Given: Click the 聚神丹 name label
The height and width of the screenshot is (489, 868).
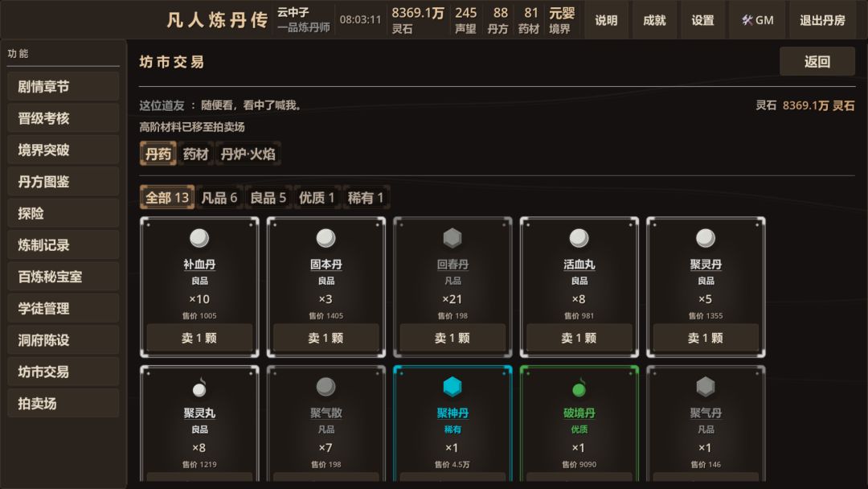Looking at the screenshot, I should (452, 413).
